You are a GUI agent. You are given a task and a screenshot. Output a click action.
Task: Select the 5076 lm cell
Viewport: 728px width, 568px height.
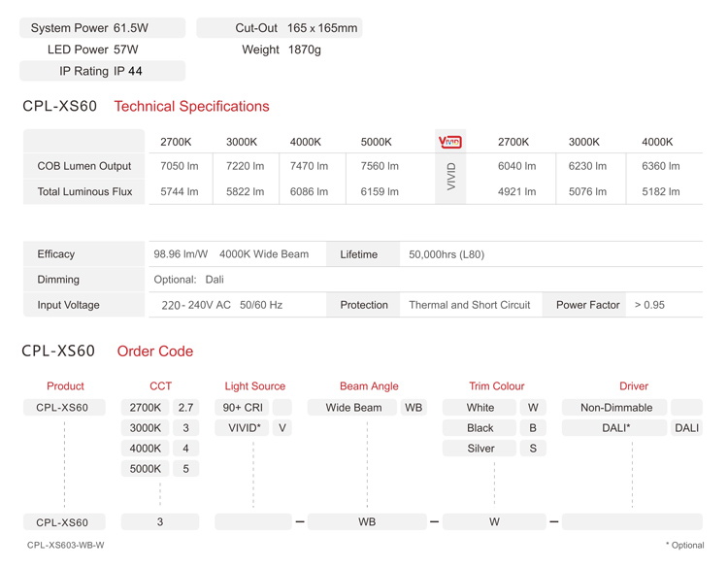point(587,191)
